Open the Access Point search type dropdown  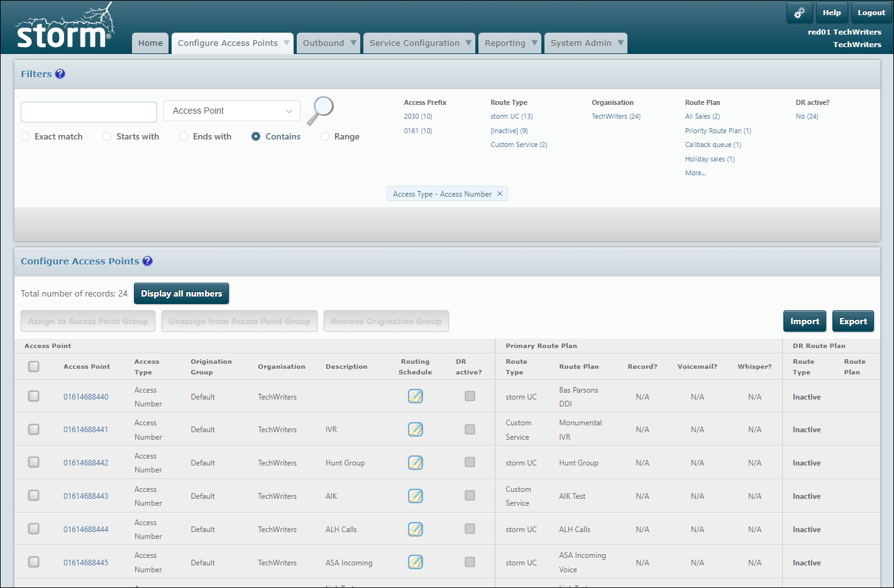tap(232, 111)
